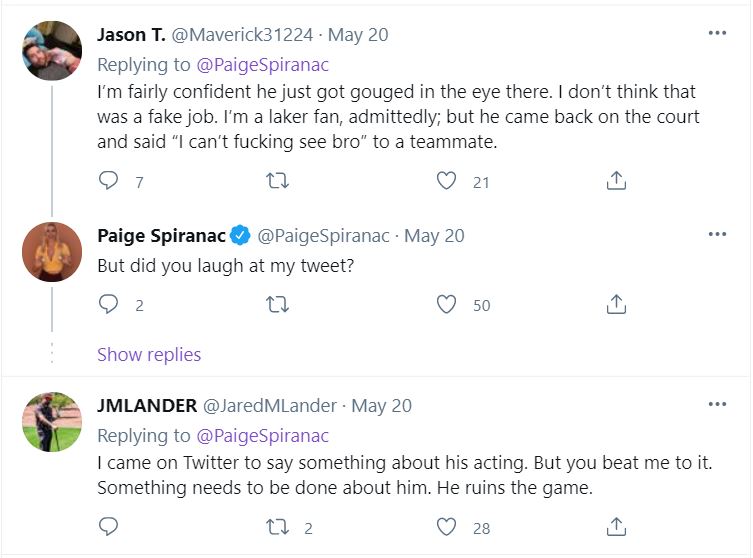This screenshot has height=558, width=753.
Task: Reply to JMLANDER's tweet
Action: 109,526
